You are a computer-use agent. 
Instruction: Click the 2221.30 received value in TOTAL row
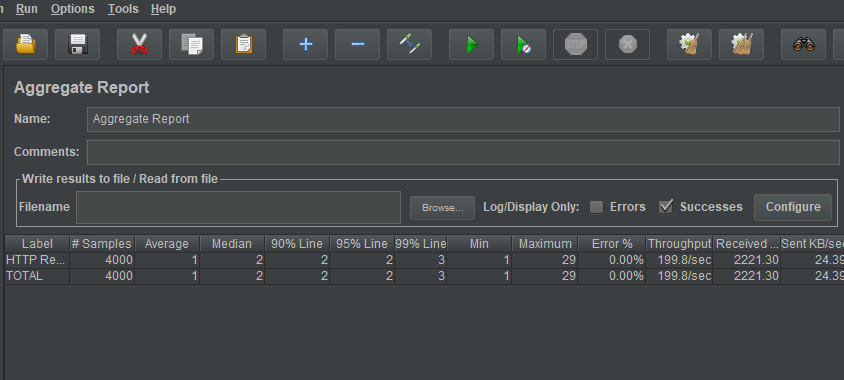coord(747,276)
